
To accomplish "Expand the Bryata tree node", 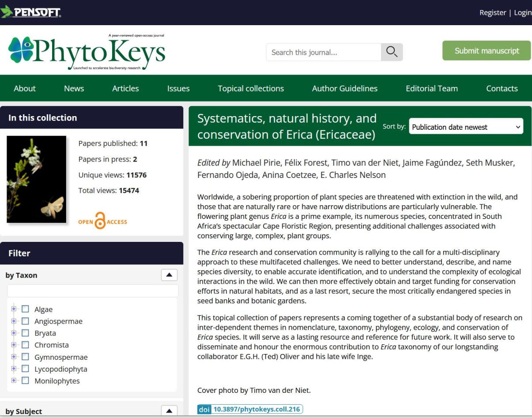I will tap(14, 333).
